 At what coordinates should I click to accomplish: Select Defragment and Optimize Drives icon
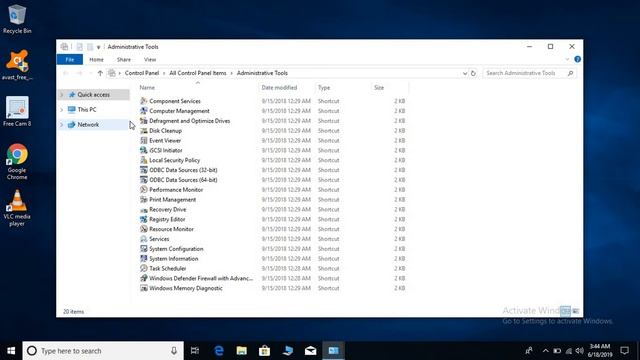coord(144,120)
